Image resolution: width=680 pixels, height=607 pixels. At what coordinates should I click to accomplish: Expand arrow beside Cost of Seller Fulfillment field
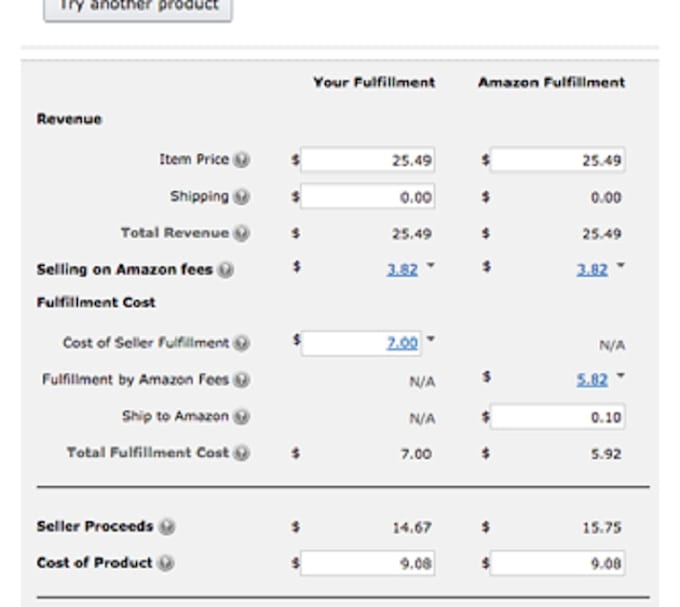pyautogui.click(x=430, y=338)
